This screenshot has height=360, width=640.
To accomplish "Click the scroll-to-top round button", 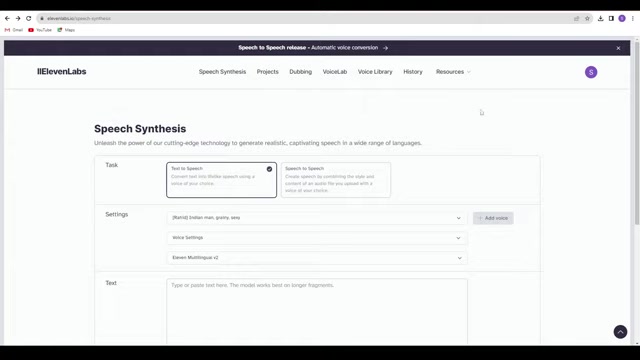I will pyautogui.click(x=620, y=332).
